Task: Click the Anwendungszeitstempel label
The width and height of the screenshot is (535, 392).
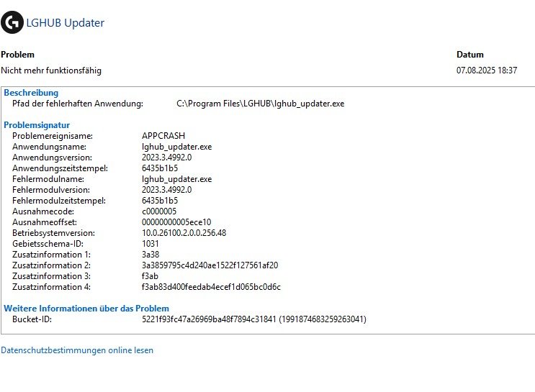Action: point(60,168)
